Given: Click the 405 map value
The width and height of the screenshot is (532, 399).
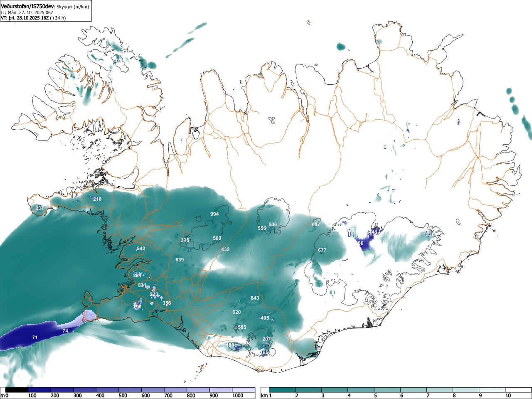Looking at the screenshot, I should (265, 318).
